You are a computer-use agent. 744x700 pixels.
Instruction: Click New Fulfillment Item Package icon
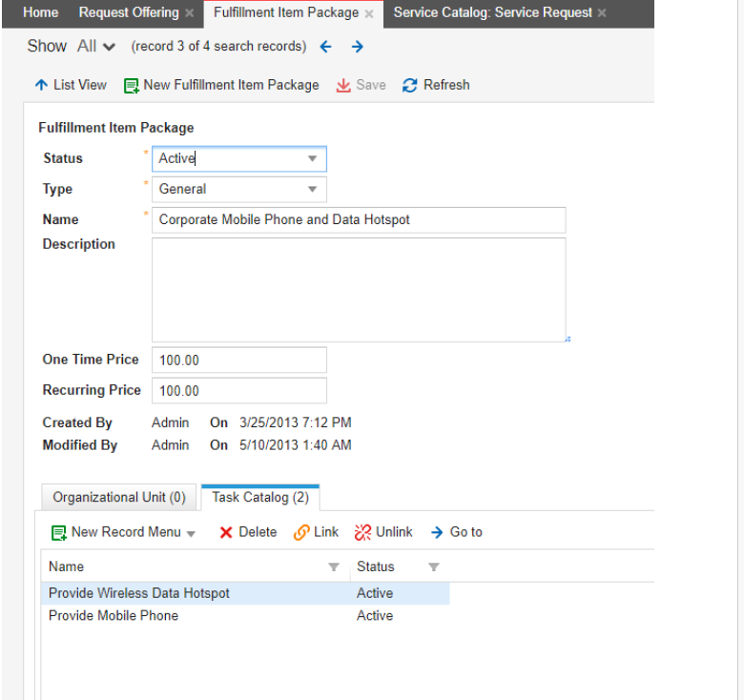(131, 86)
